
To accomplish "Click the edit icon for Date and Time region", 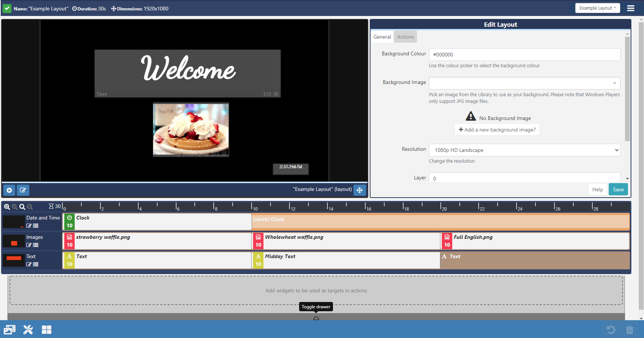I will click(x=29, y=226).
